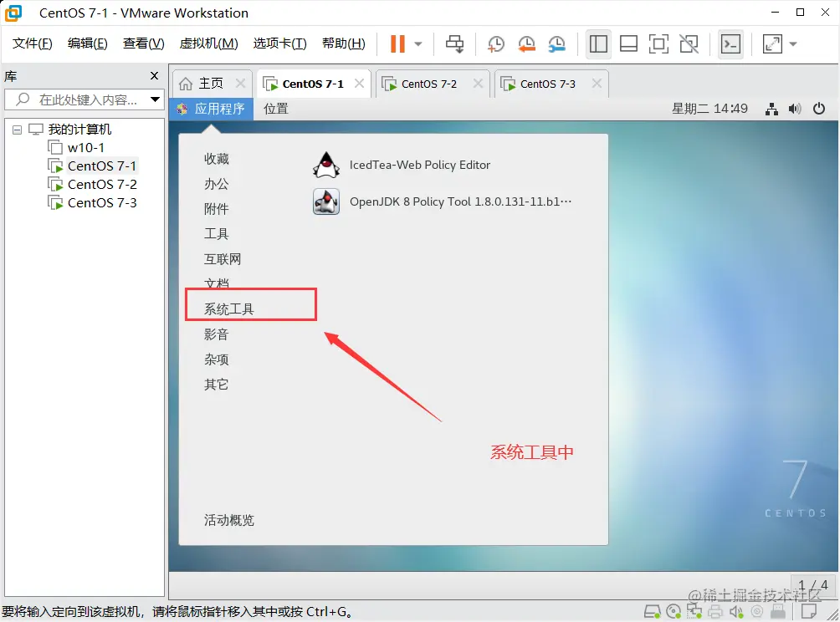
Task: Select the 其它 category
Action: pos(217,385)
